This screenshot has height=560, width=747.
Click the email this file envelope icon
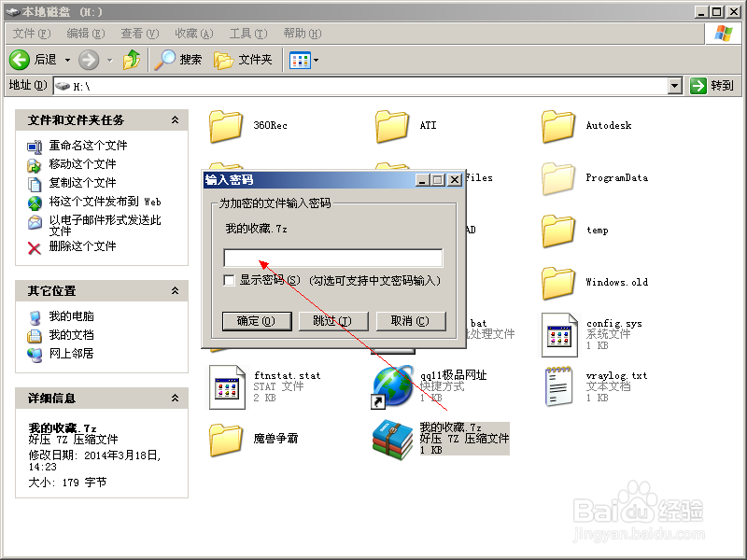click(35, 222)
